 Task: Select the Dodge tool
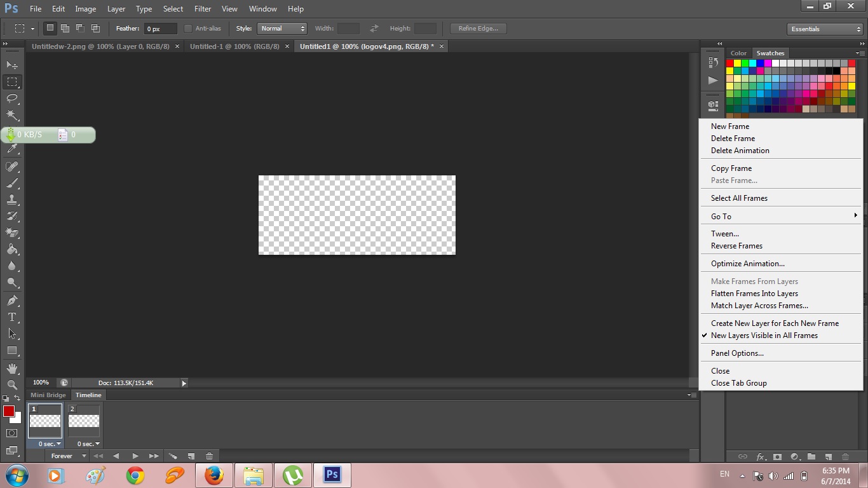(x=12, y=282)
